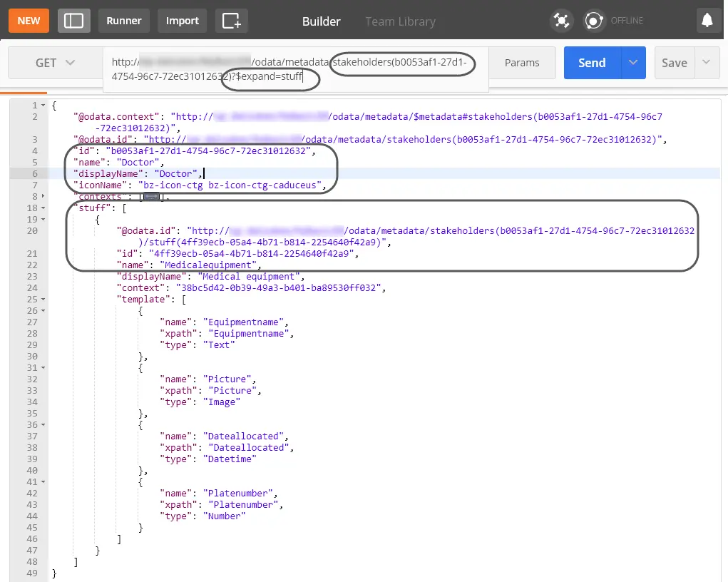Viewport: 728px width, 582px height.
Task: Collapse the root object at line 1
Action: [x=43, y=106]
